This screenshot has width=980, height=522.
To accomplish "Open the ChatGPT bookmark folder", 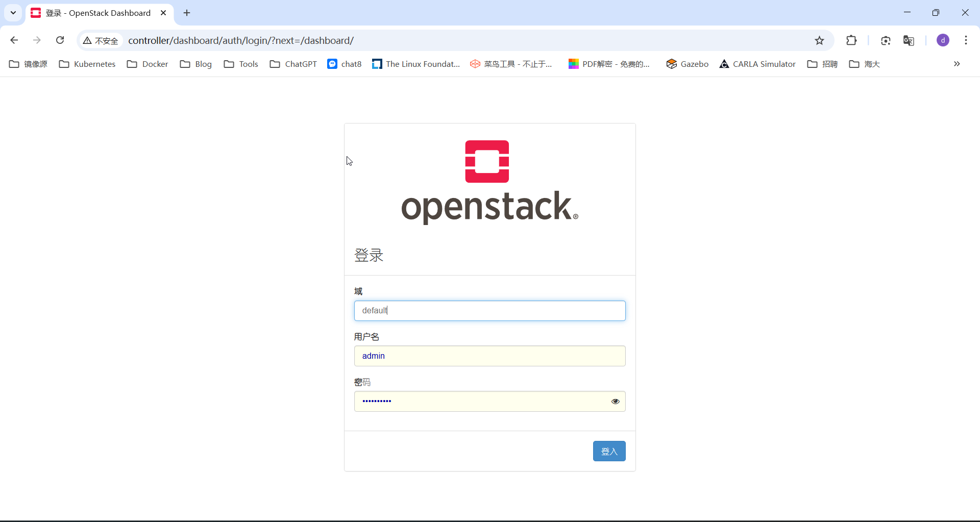I will pyautogui.click(x=293, y=64).
